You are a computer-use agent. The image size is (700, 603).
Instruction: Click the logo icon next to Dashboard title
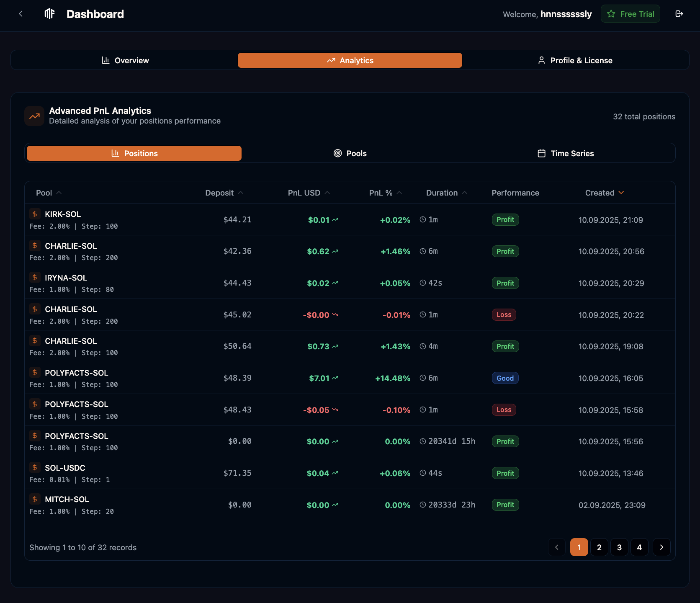[49, 14]
